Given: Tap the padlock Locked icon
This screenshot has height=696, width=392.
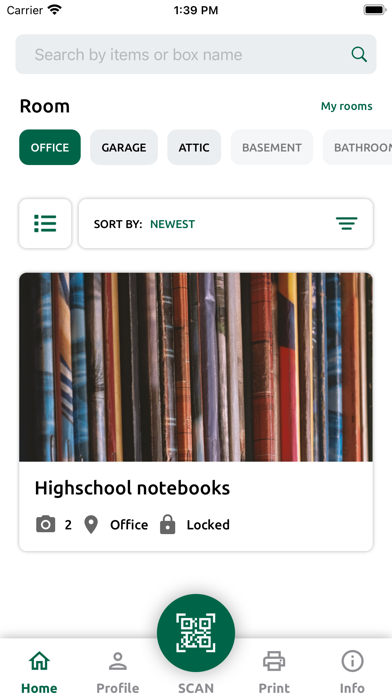Looking at the screenshot, I should pos(167,524).
